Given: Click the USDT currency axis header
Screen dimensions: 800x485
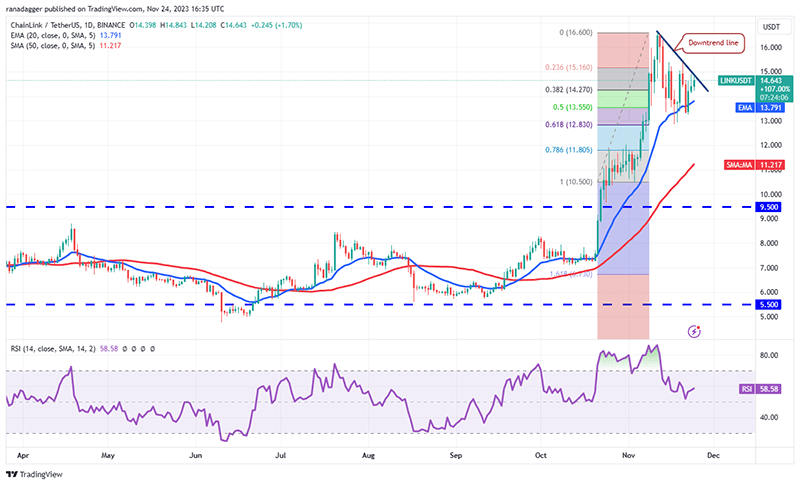Looking at the screenshot, I should 771,27.
